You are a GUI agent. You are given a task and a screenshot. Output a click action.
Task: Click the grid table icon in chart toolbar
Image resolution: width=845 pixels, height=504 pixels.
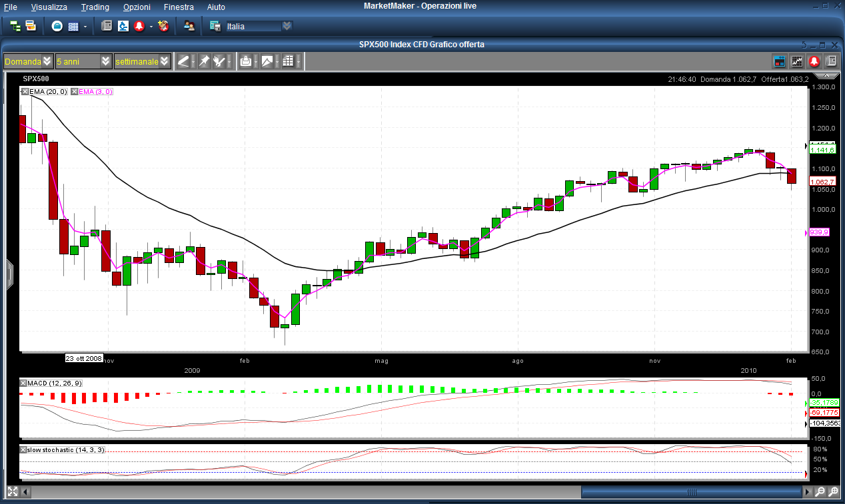[288, 61]
